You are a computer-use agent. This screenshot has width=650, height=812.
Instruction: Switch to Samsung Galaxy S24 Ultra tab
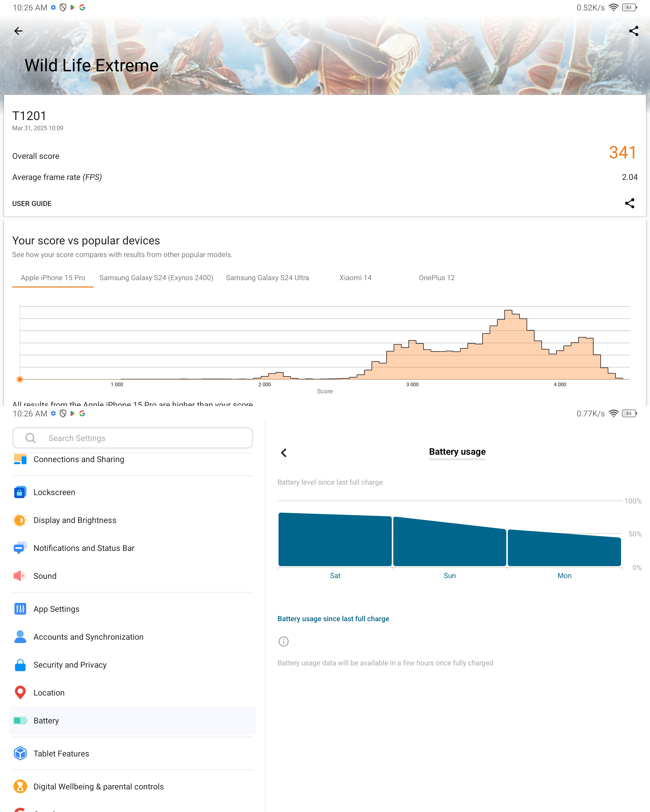click(x=267, y=278)
